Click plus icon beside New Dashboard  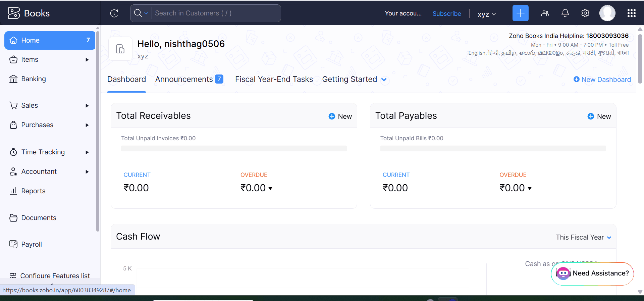point(577,79)
